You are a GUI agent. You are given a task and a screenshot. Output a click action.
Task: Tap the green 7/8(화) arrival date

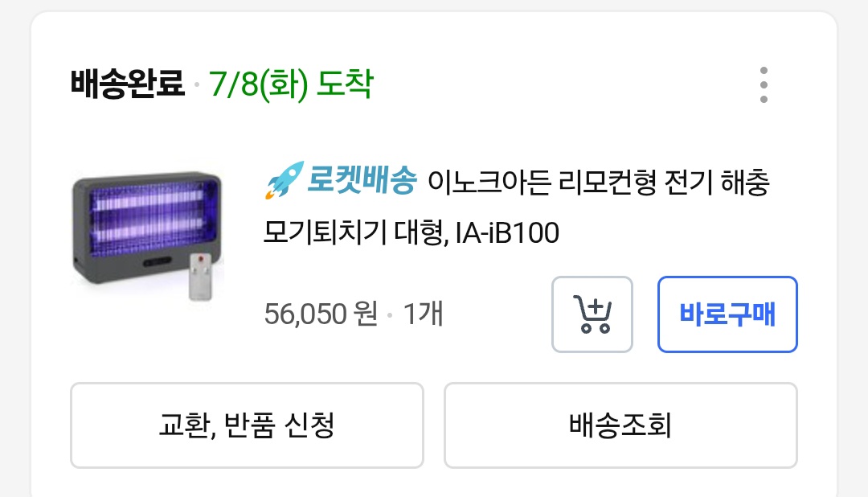(x=259, y=84)
